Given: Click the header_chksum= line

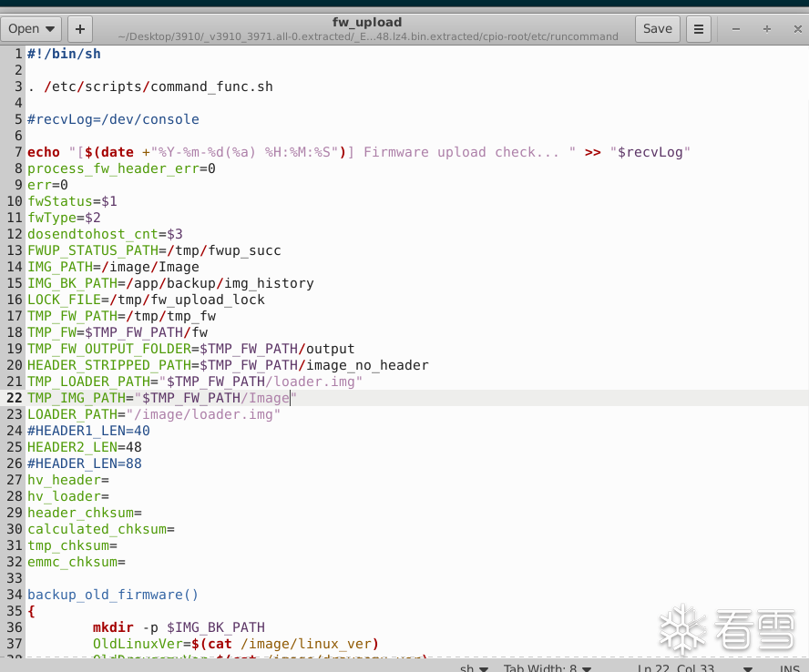Looking at the screenshot, I should (x=84, y=513).
